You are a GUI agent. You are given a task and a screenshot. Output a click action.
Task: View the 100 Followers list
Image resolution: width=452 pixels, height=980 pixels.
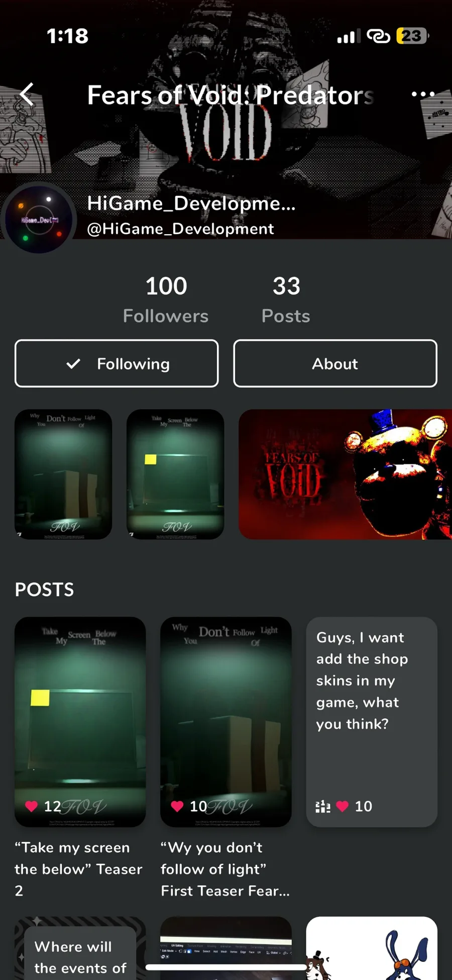tap(166, 299)
